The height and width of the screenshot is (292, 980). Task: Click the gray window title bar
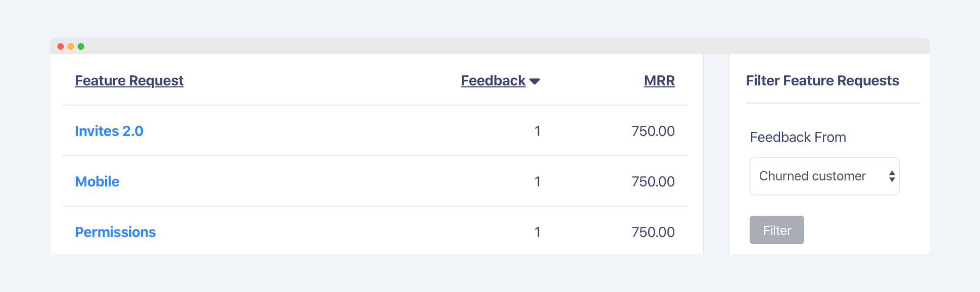(490, 46)
